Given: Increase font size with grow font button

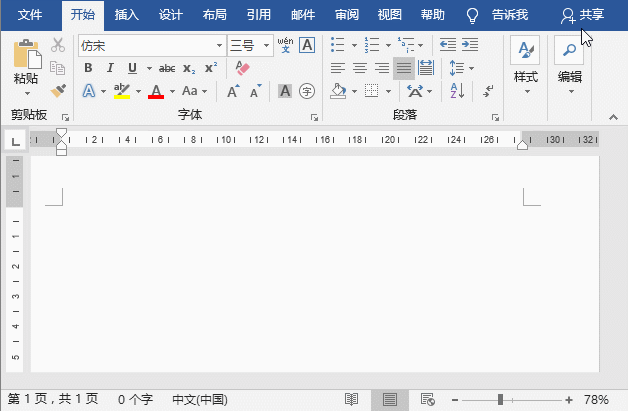Looking at the screenshot, I should 233,91.
